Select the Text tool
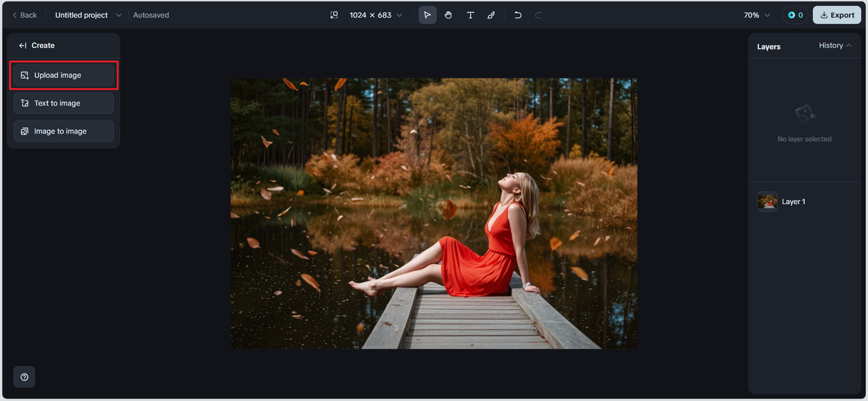Viewport: 868px width, 401px height. tap(470, 15)
